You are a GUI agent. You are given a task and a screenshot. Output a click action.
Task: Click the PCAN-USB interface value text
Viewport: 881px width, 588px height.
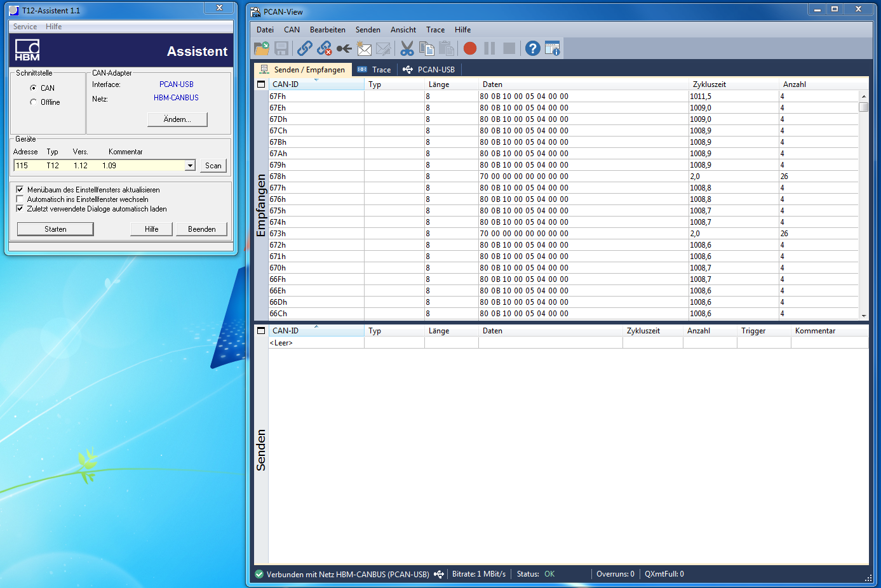pyautogui.click(x=177, y=84)
